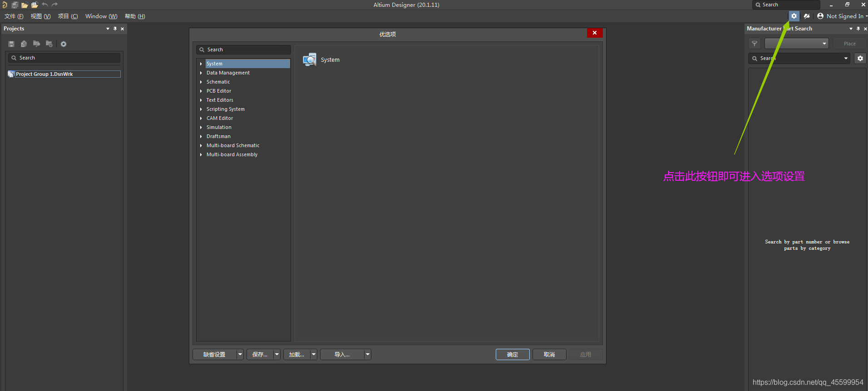Close the Projects panel
Image resolution: width=868 pixels, height=391 pixels.
pyautogui.click(x=122, y=29)
